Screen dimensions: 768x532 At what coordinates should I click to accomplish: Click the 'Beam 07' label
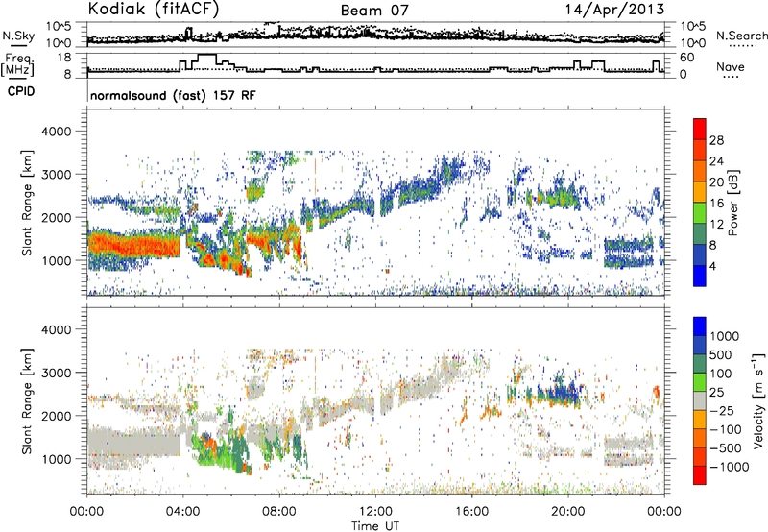click(374, 11)
